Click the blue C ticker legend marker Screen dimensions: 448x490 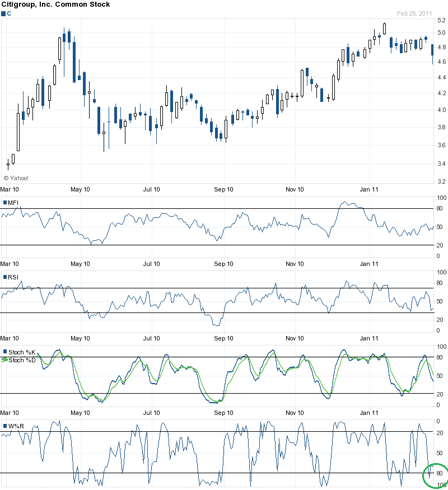pos(3,14)
